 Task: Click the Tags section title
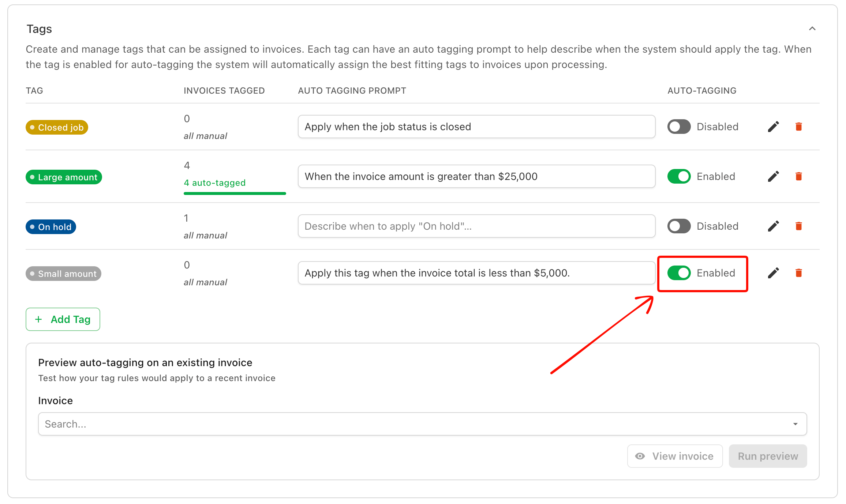coord(39,29)
